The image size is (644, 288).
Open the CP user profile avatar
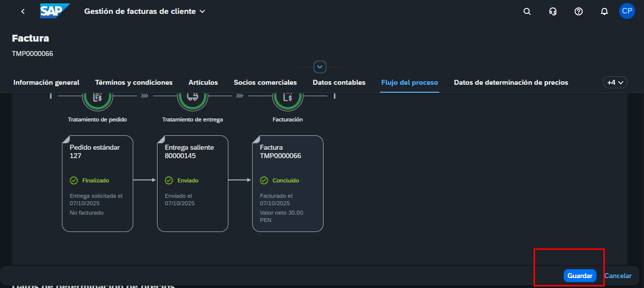click(x=627, y=11)
